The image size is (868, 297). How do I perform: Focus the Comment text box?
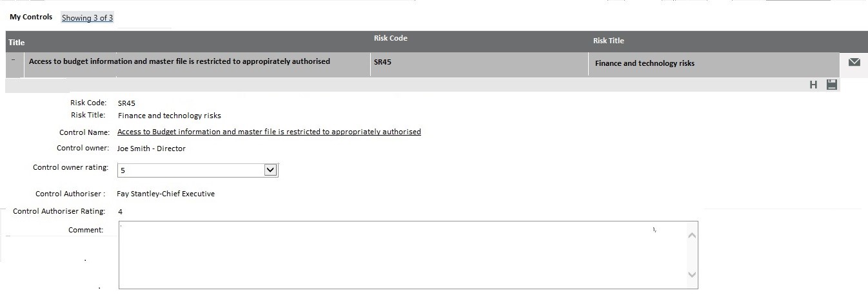[x=408, y=255]
